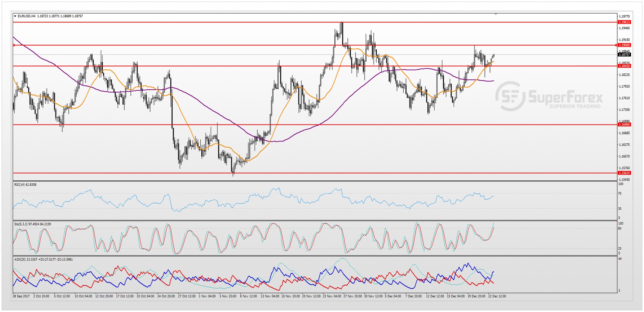Click the Stochastic scale value 80
This screenshot has width=644, height=312.
click(x=620, y=228)
